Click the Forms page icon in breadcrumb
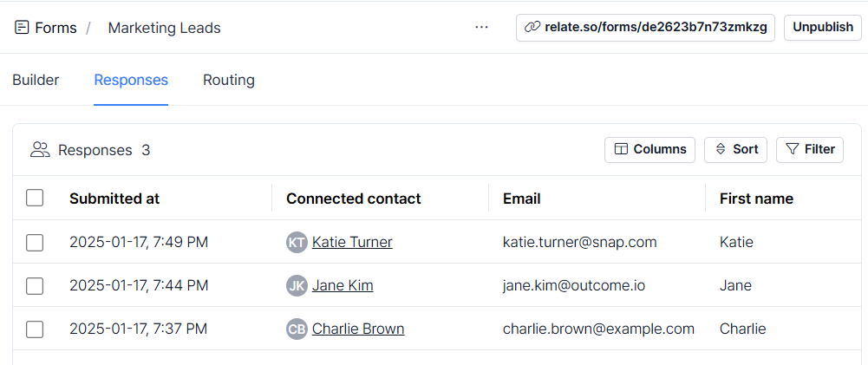This screenshot has width=868, height=365. click(x=22, y=28)
